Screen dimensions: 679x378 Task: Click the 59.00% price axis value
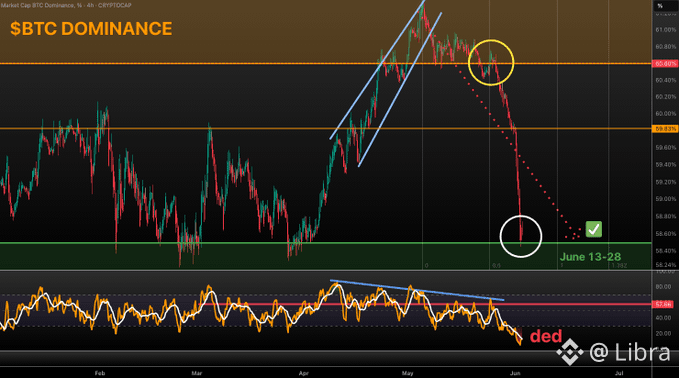tap(666, 199)
